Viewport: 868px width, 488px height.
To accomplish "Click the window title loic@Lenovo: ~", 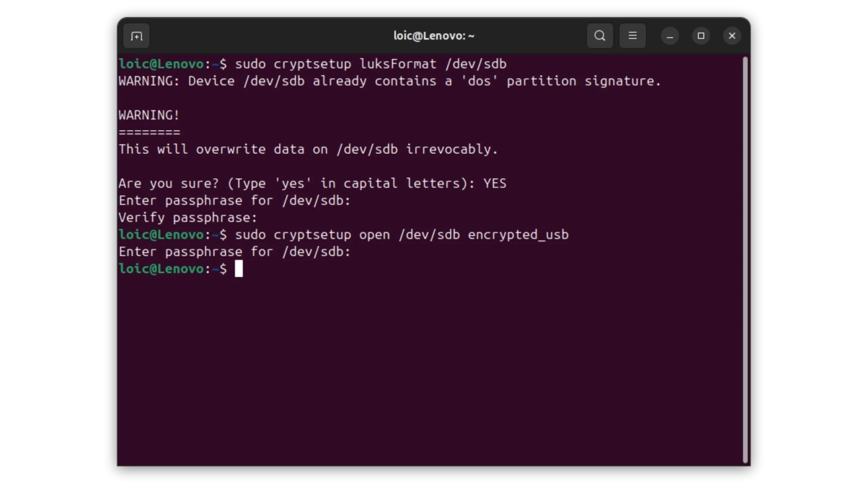I will tap(434, 36).
